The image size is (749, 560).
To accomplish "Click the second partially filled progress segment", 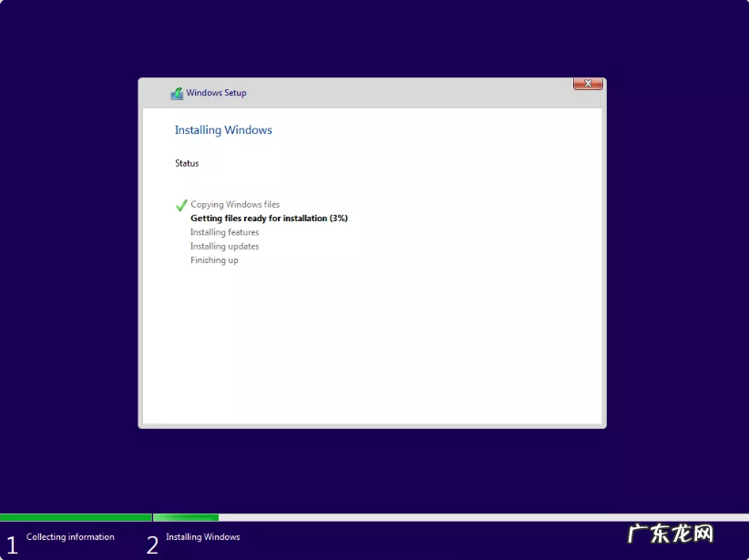I will [186, 517].
